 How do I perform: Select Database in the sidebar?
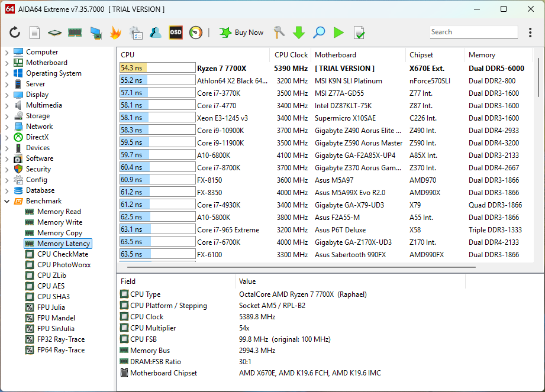[x=40, y=190]
